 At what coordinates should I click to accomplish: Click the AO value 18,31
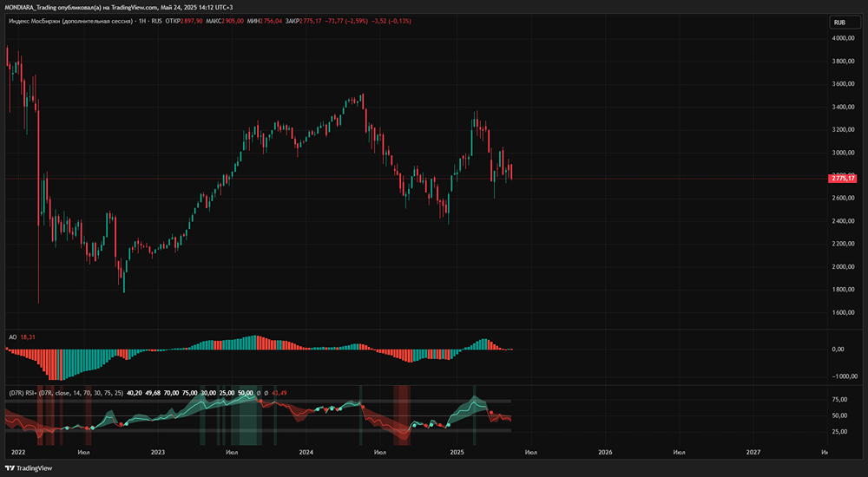28,337
